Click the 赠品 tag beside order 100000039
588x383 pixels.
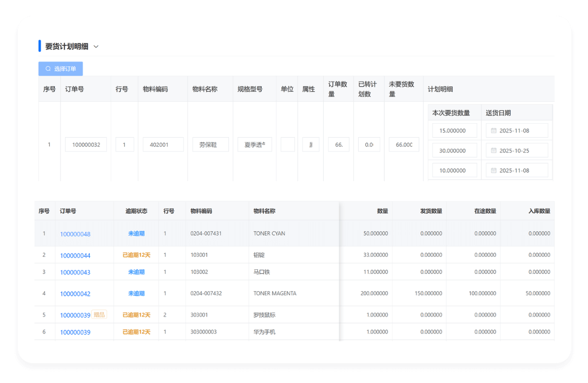click(x=99, y=315)
